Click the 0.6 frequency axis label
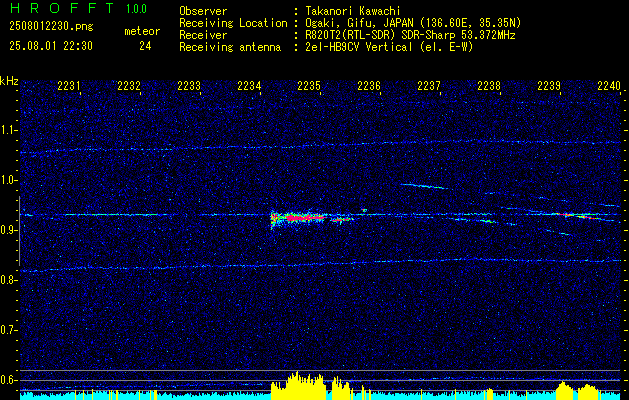Screen dimensions: 629x400 tap(9, 380)
